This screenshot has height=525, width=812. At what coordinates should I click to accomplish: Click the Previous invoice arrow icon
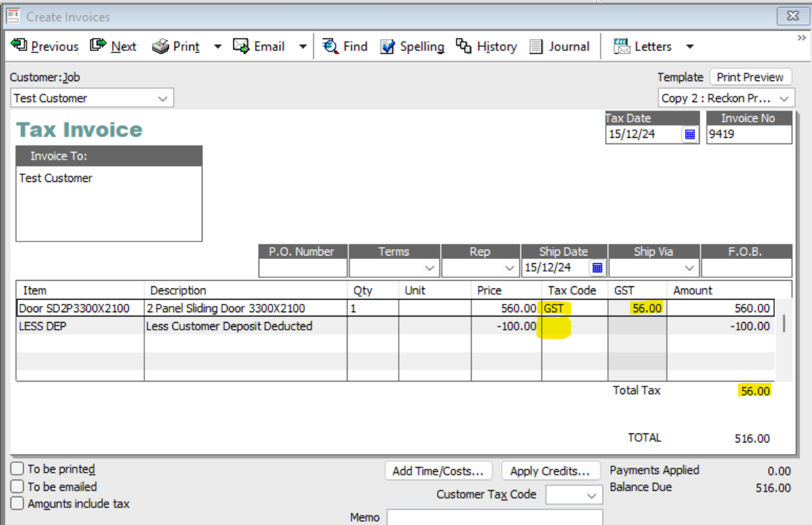[19, 45]
